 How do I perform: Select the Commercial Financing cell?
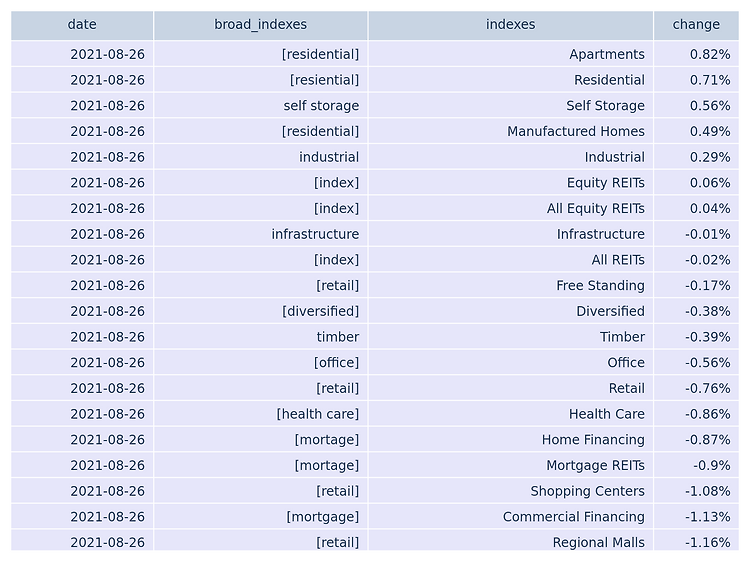510,517
